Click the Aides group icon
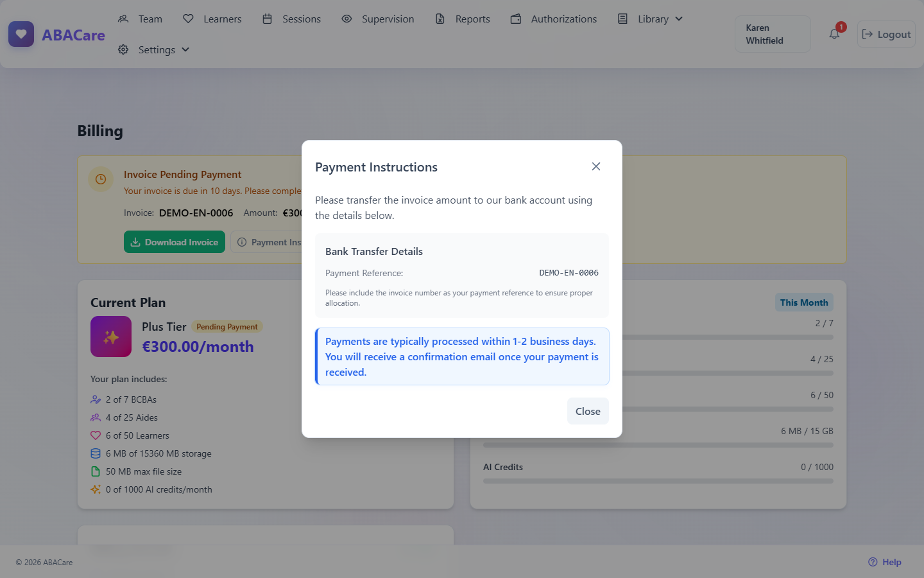This screenshot has width=924, height=578. coord(96,417)
